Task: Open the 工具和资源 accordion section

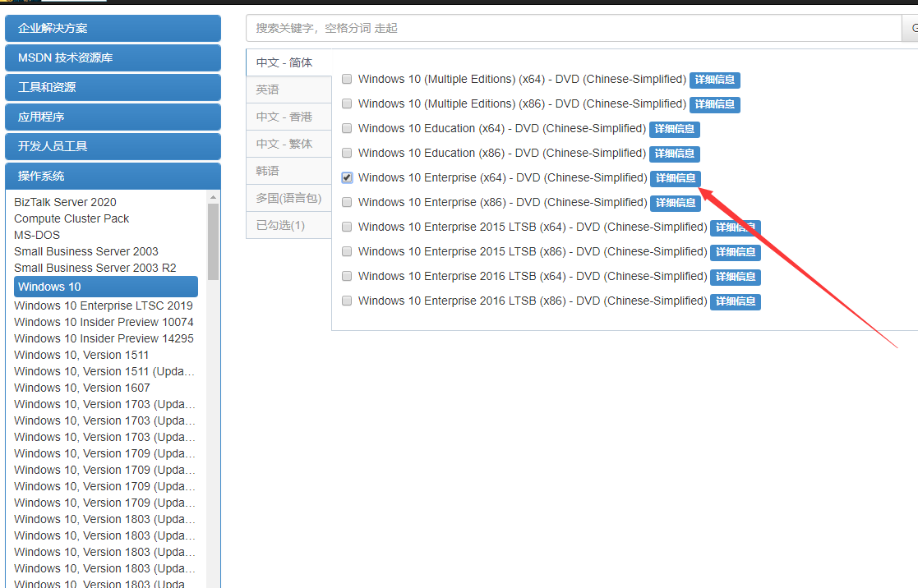Action: pyautogui.click(x=113, y=87)
